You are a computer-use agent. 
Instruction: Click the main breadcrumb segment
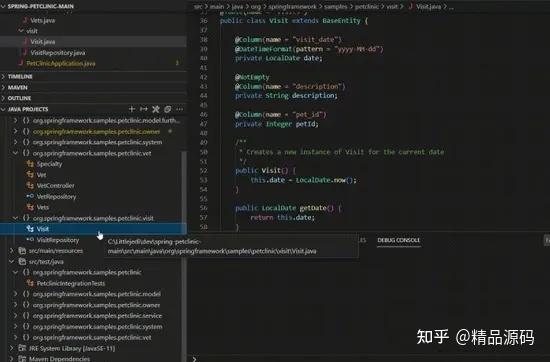(217, 6)
